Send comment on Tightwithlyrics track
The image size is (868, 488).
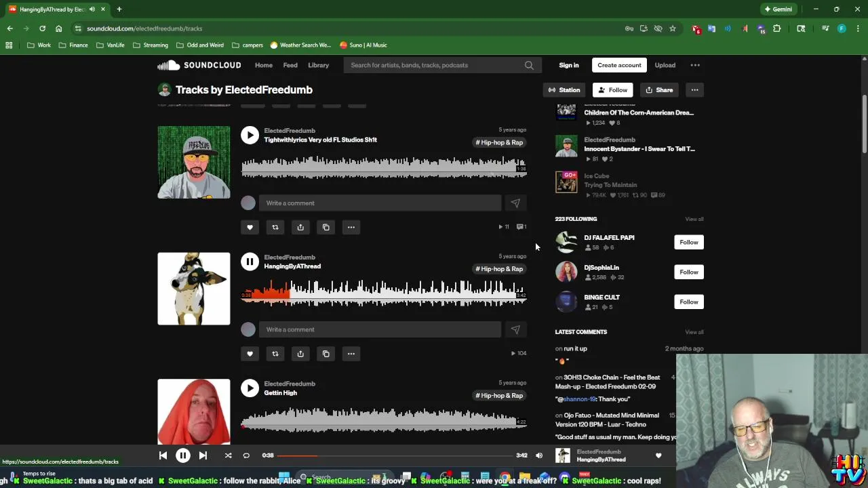pyautogui.click(x=515, y=203)
